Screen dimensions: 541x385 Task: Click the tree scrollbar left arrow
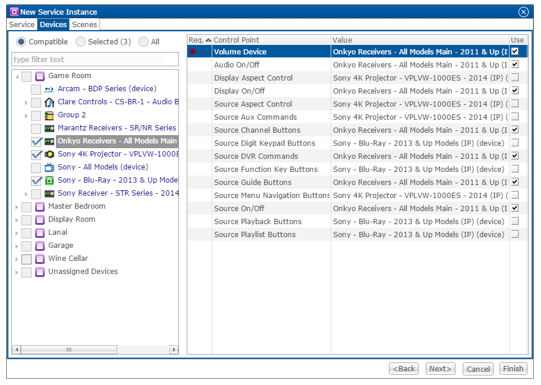(x=16, y=349)
